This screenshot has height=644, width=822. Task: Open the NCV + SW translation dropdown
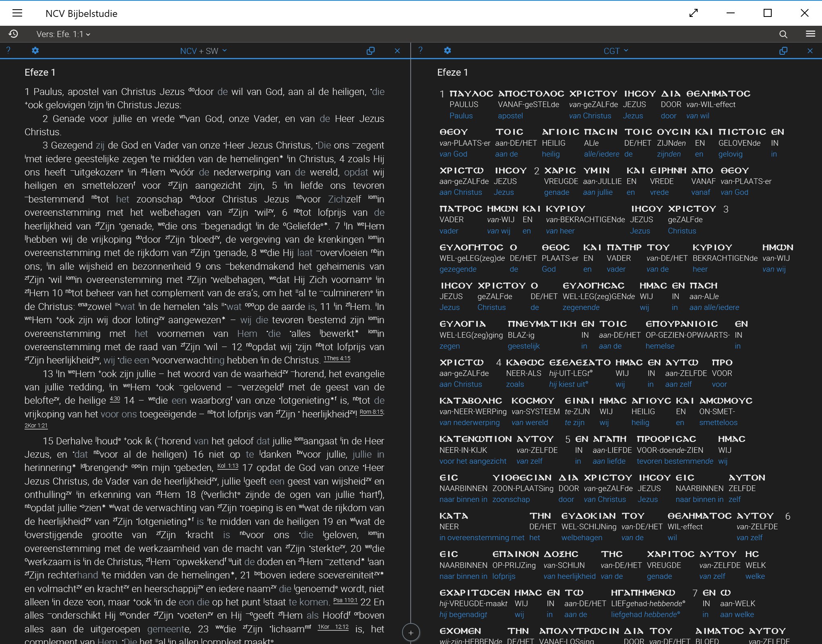203,51
